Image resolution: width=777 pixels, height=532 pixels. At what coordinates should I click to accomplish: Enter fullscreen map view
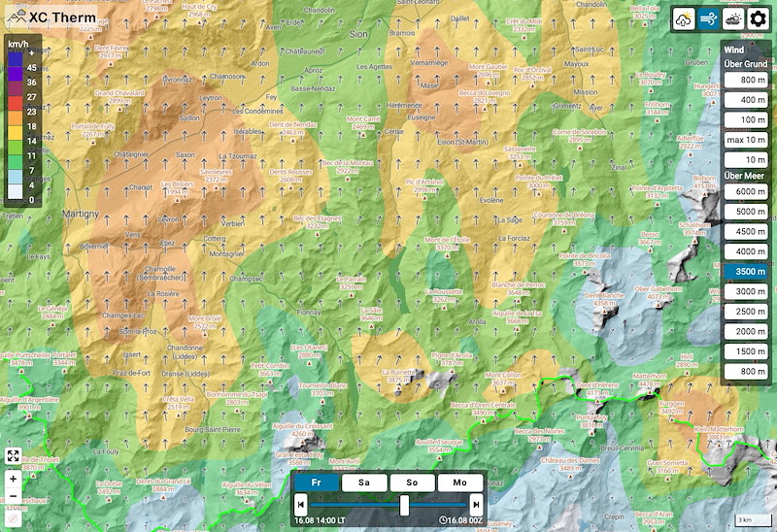(14, 455)
